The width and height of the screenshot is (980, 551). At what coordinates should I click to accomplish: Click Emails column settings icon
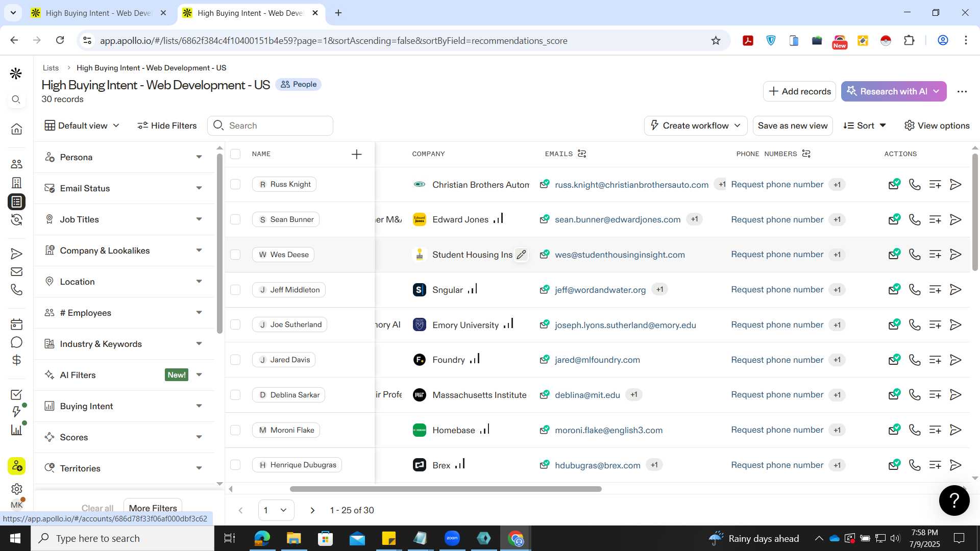[x=582, y=154]
